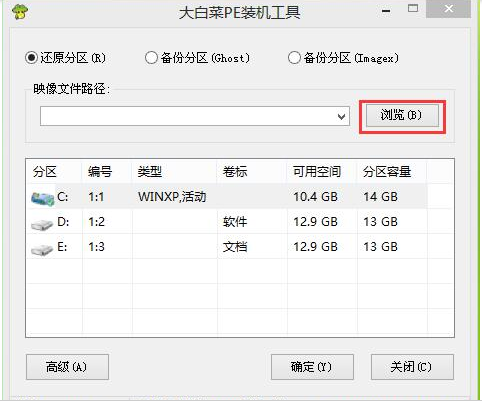Focus the 映像文件路径 input box
This screenshot has height=403, width=482.
(195, 116)
